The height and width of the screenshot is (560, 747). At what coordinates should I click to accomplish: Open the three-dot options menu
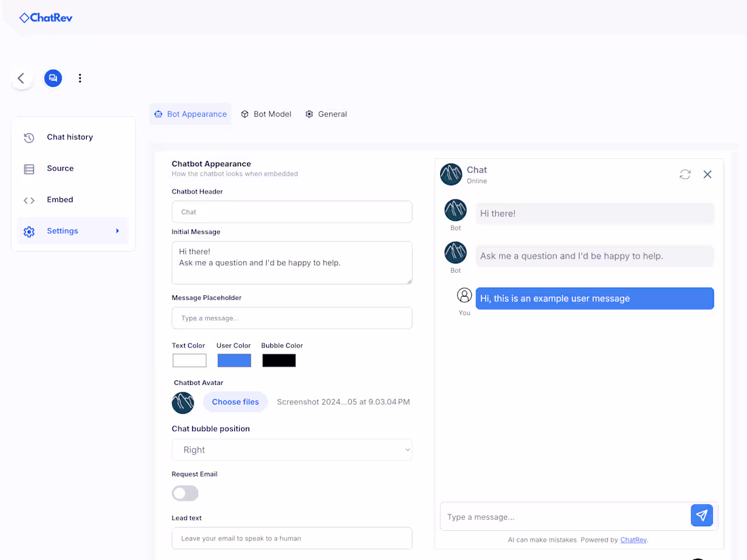pyautogui.click(x=79, y=78)
